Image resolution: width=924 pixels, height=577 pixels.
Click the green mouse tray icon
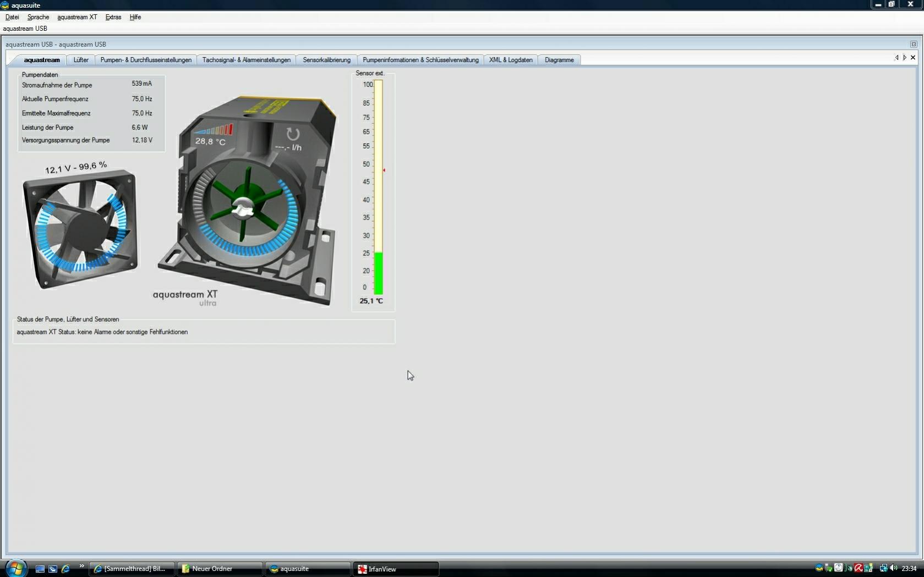(x=848, y=568)
